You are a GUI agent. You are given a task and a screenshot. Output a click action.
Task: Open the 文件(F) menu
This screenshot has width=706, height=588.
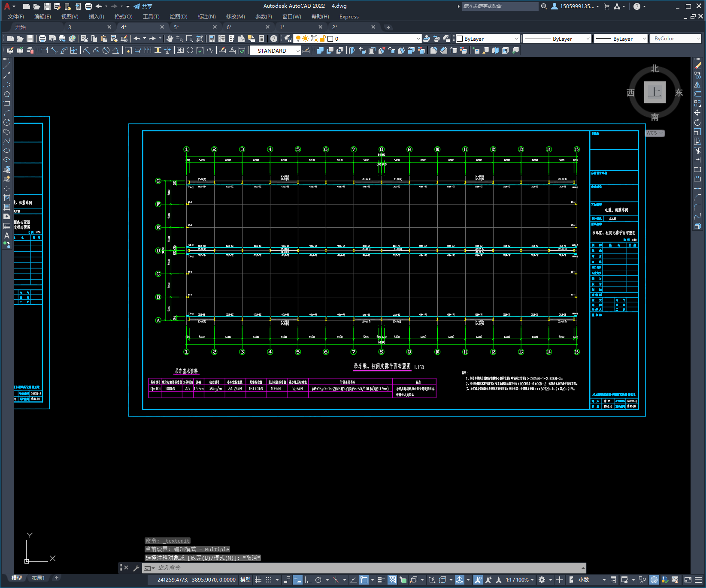[16, 17]
